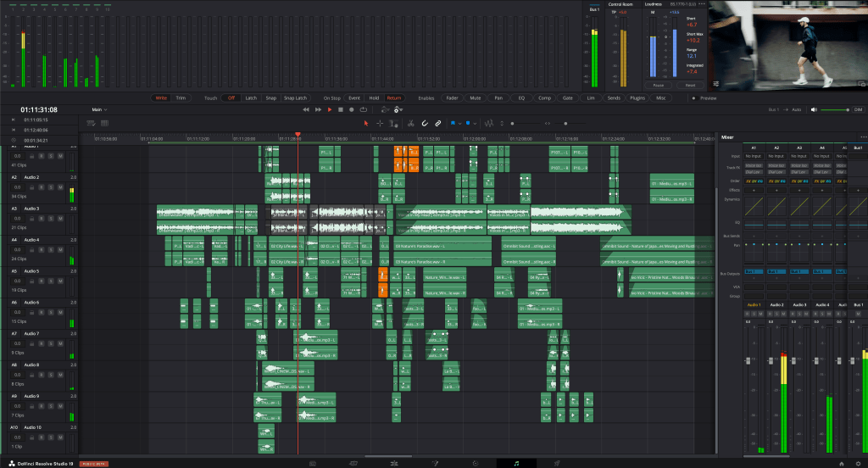The width and height of the screenshot is (868, 468).
Task: Click the loudness Pause button
Action: 658,86
